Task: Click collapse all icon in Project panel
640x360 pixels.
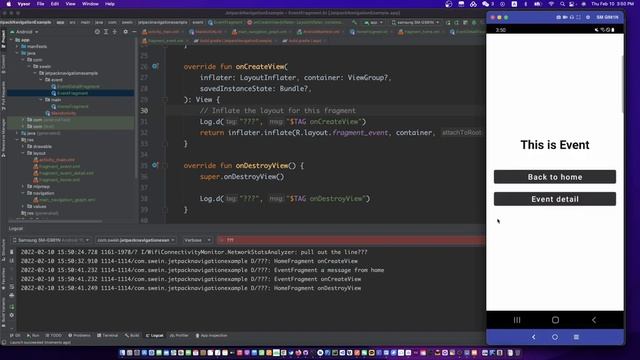Action: click(114, 32)
